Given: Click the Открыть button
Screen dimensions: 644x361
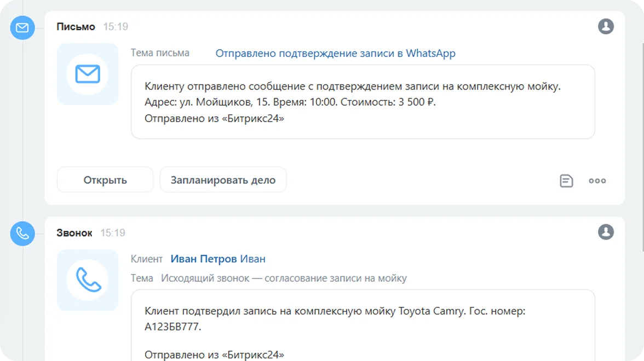Looking at the screenshot, I should click(x=105, y=179).
